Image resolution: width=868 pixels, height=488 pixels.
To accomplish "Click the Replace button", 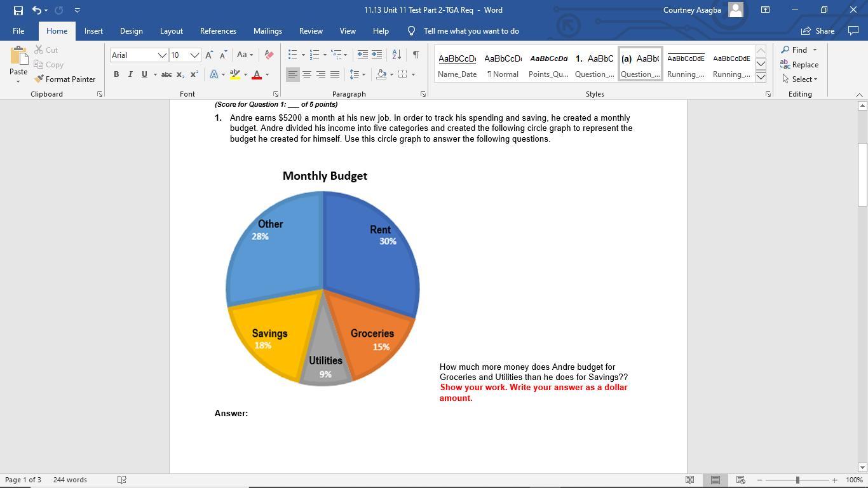I will (x=799, y=64).
